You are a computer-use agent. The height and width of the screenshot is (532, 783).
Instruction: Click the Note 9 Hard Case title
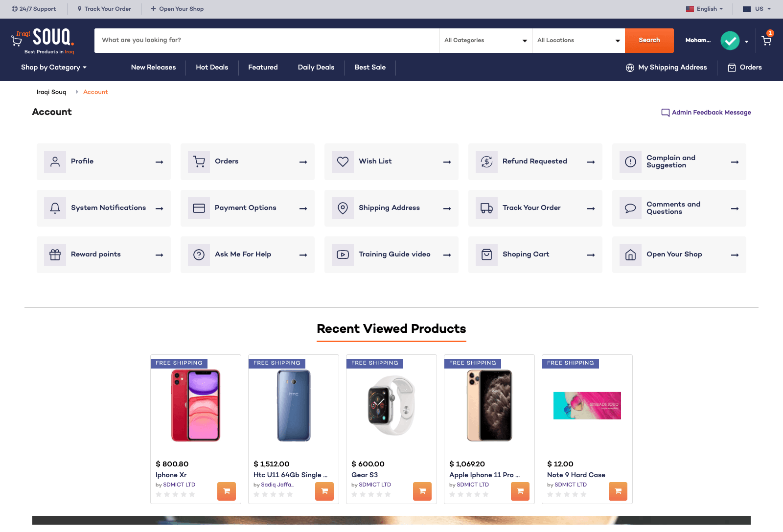click(576, 475)
